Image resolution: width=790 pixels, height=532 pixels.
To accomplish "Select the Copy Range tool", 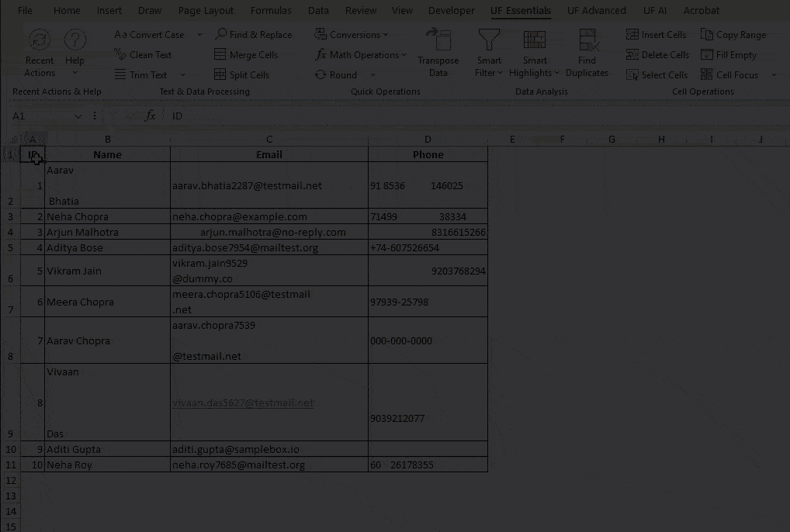I will 733,34.
